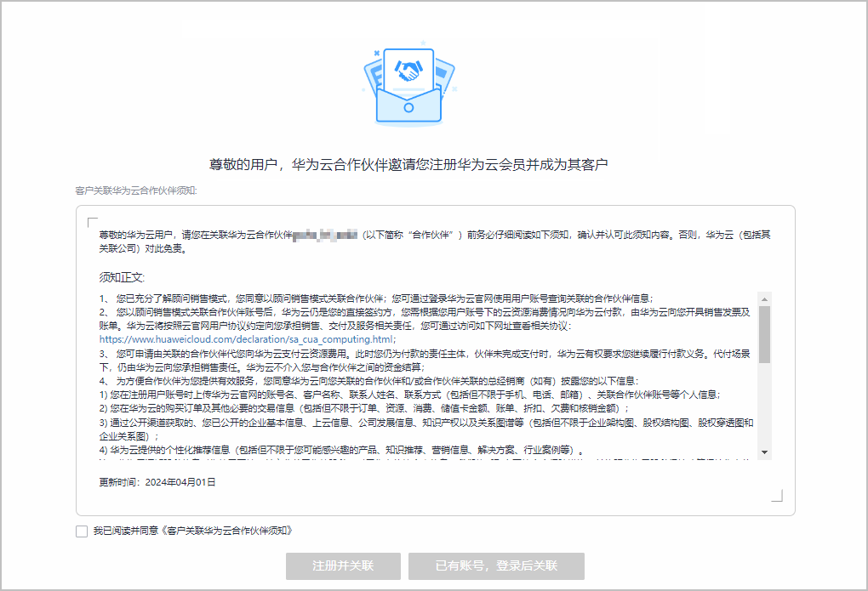
Task: Click the terms scrollbar thumb
Action: (x=764, y=334)
